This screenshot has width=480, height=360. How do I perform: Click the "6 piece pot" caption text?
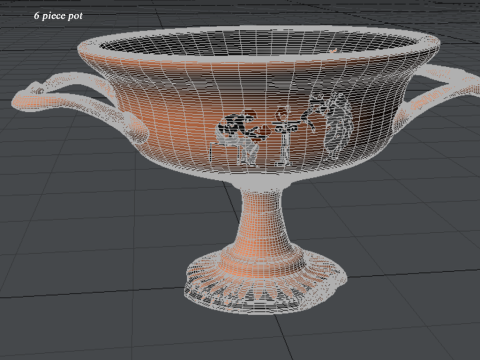pyautogui.click(x=58, y=16)
